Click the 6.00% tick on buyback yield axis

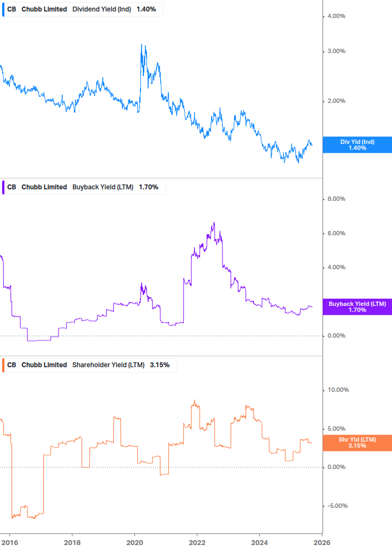[x=336, y=233]
